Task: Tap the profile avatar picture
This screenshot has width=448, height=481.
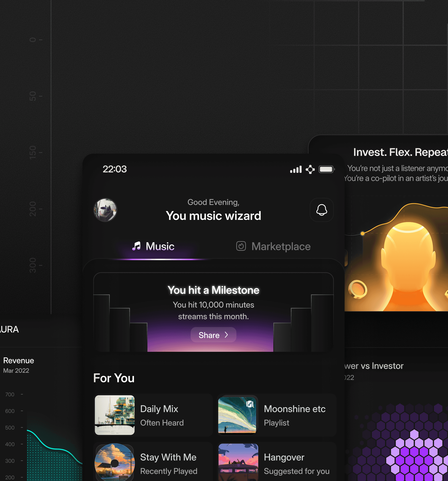Action: [x=105, y=210]
